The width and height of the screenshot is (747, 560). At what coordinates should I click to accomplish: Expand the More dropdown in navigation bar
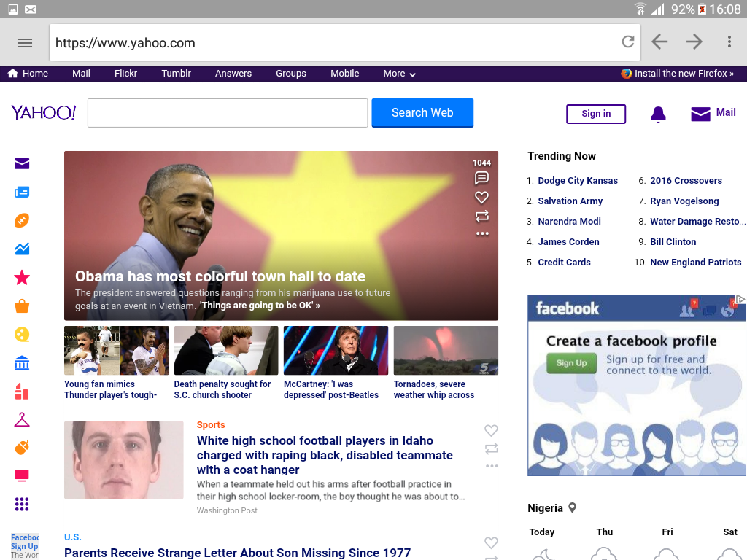[399, 74]
